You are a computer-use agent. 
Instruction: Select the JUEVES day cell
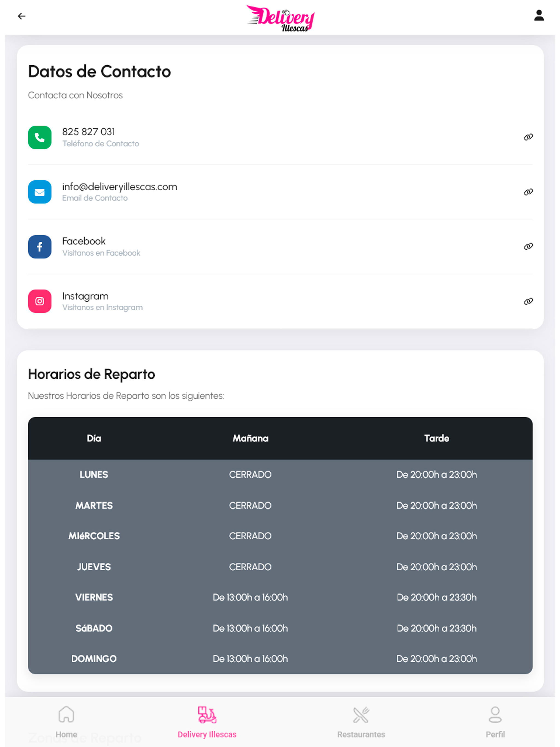click(94, 567)
